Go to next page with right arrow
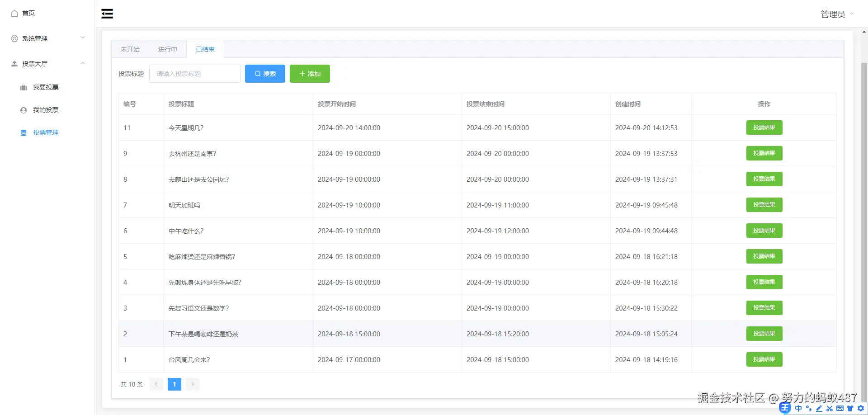This screenshot has height=415, width=868. 193,384
